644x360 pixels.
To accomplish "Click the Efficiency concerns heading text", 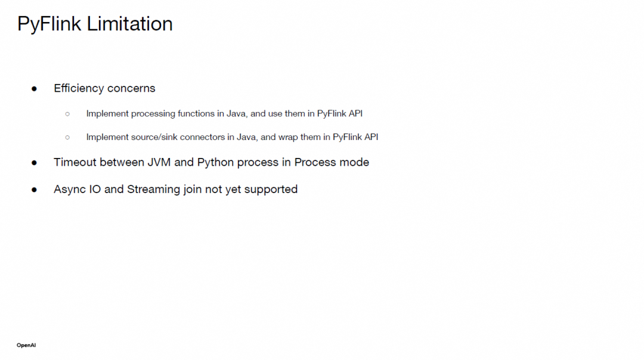I will click(x=104, y=88).
